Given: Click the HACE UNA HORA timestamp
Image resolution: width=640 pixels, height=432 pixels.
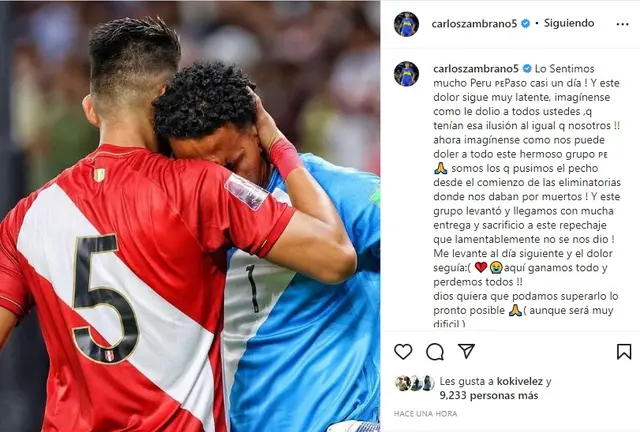Looking at the screenshot, I should [x=425, y=414].
